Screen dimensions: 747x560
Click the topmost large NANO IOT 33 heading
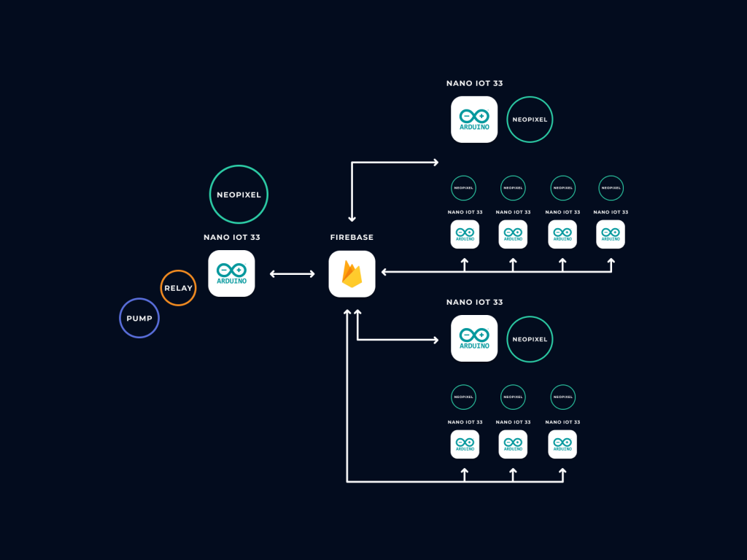point(474,83)
